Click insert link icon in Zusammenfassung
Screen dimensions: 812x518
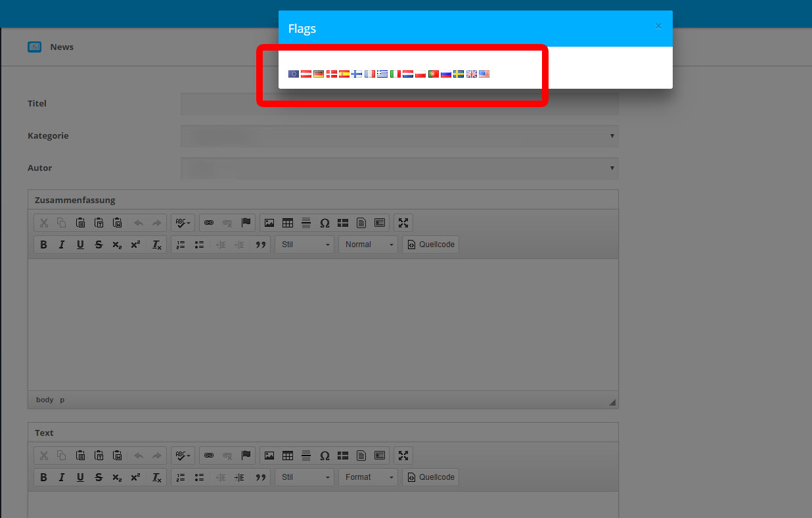209,223
